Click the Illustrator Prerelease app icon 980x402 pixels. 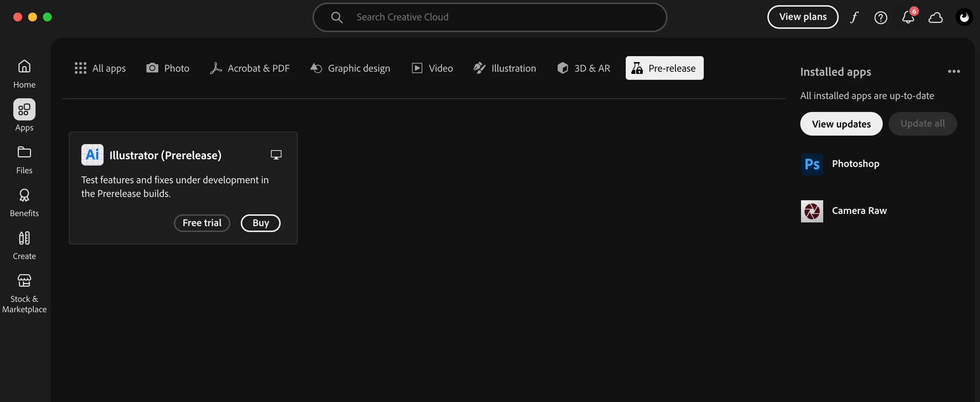(x=92, y=155)
